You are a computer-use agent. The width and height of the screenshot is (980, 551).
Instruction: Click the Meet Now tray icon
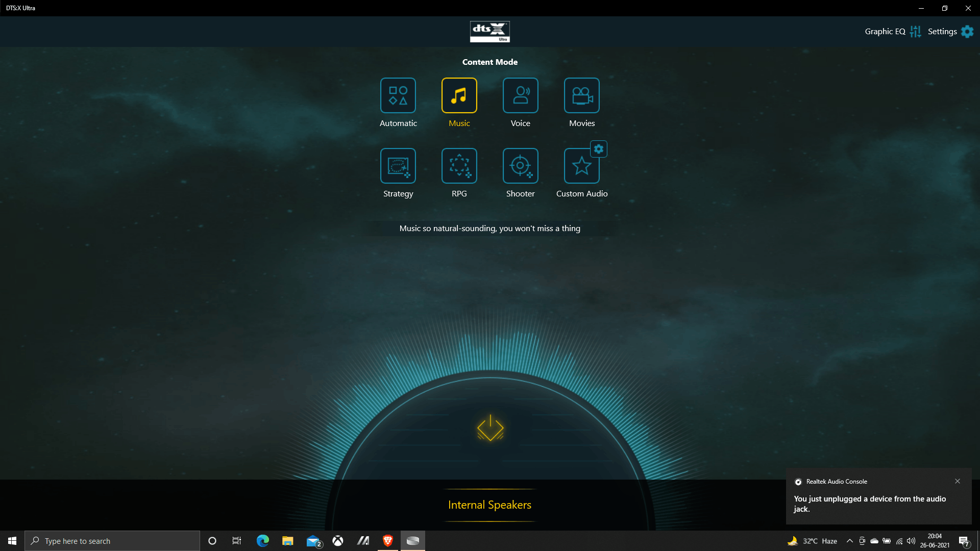click(x=862, y=541)
